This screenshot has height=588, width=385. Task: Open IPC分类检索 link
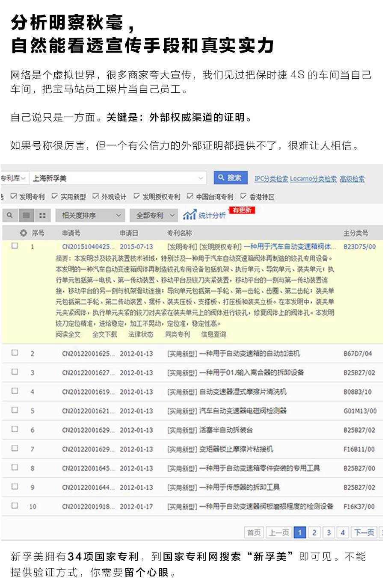271,179
